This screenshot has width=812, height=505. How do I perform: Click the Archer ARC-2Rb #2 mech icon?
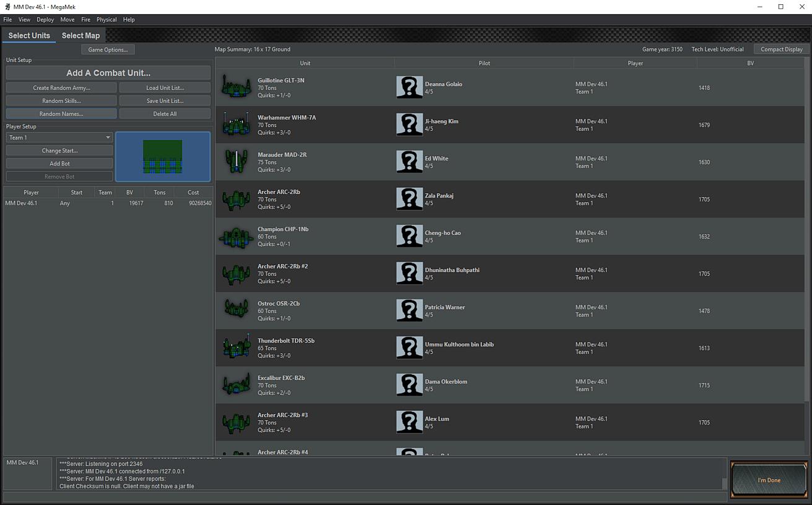click(x=236, y=273)
